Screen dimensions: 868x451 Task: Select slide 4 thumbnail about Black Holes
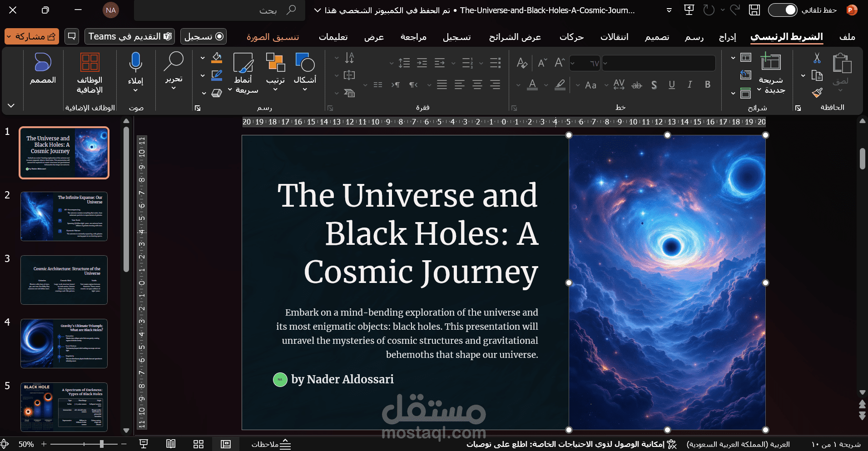point(64,343)
